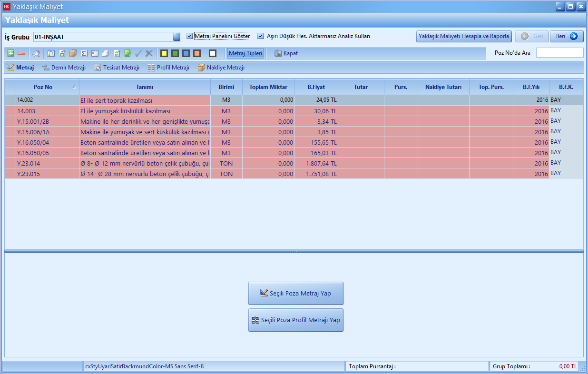Select the yellow color swatch
Image resolution: width=588 pixels, height=374 pixels.
164,53
